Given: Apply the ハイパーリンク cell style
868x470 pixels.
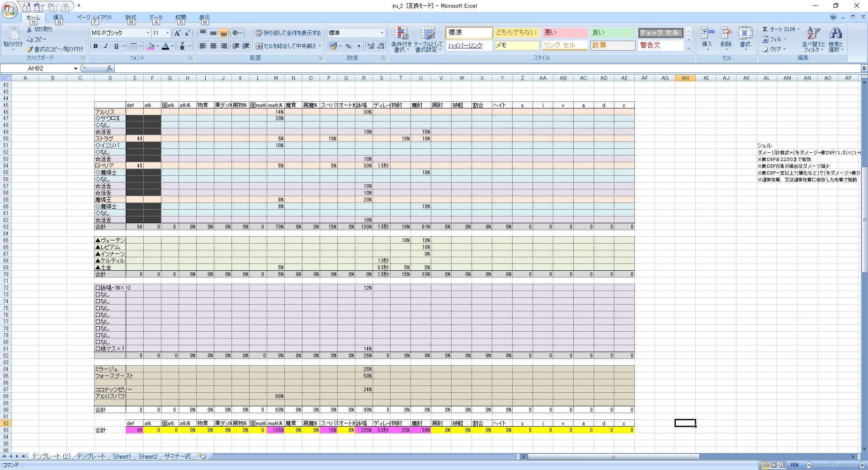Looking at the screenshot, I should (469, 46).
